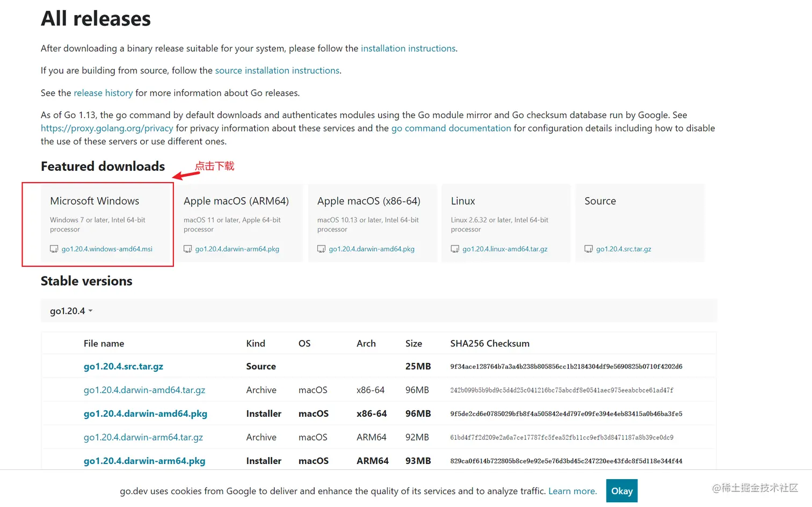This screenshot has height=507, width=812.
Task: Click go1.20.4.darwin-arm64.tar.gz in file table
Action: [x=143, y=437]
